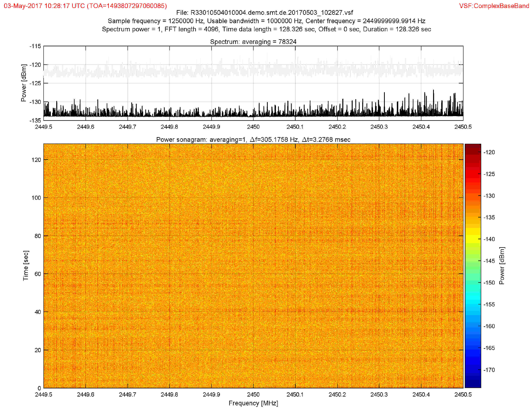Click the 'Frequency [MHz]' axis label
Image resolution: width=532 pixels, height=410 pixels.
pyautogui.click(x=253, y=403)
